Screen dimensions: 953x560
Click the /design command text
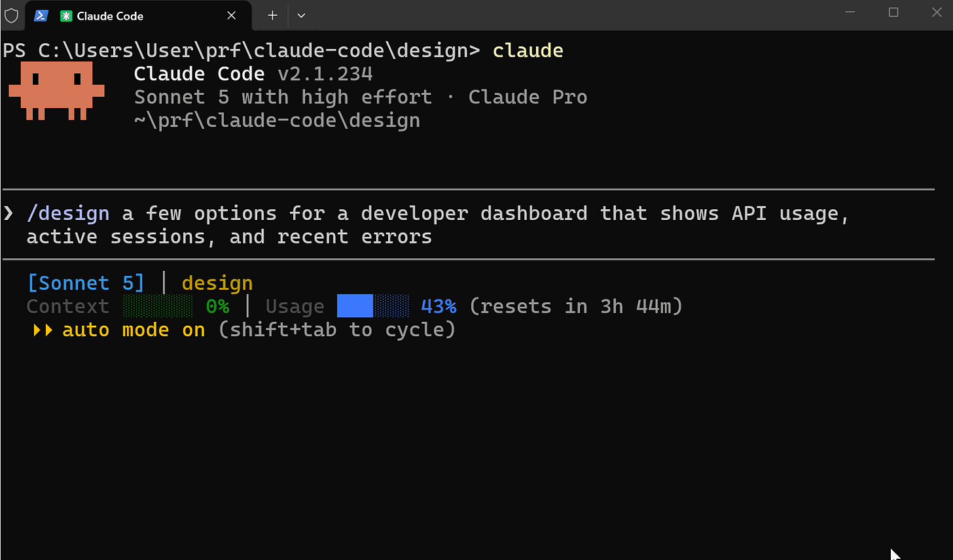(68, 214)
